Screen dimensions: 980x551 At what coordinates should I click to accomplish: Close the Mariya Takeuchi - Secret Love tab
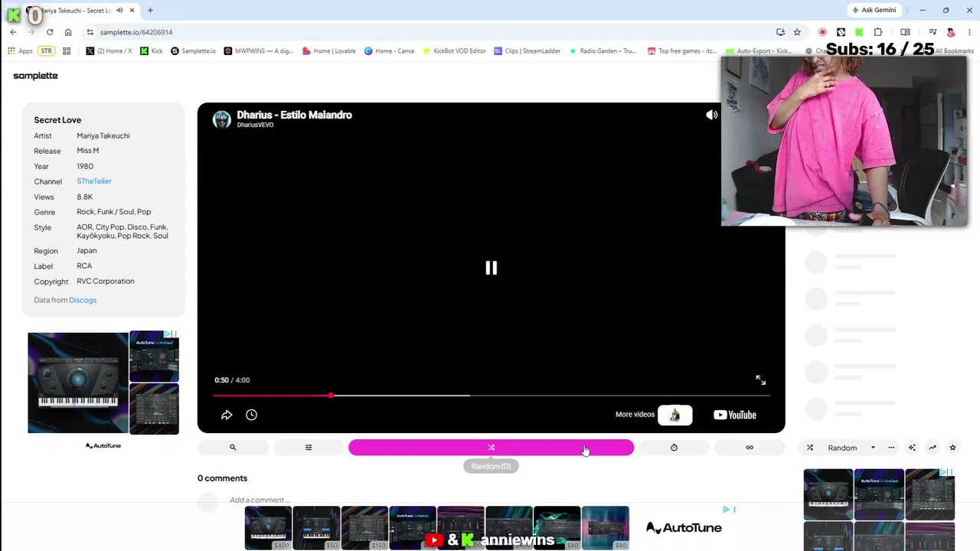pyautogui.click(x=132, y=11)
